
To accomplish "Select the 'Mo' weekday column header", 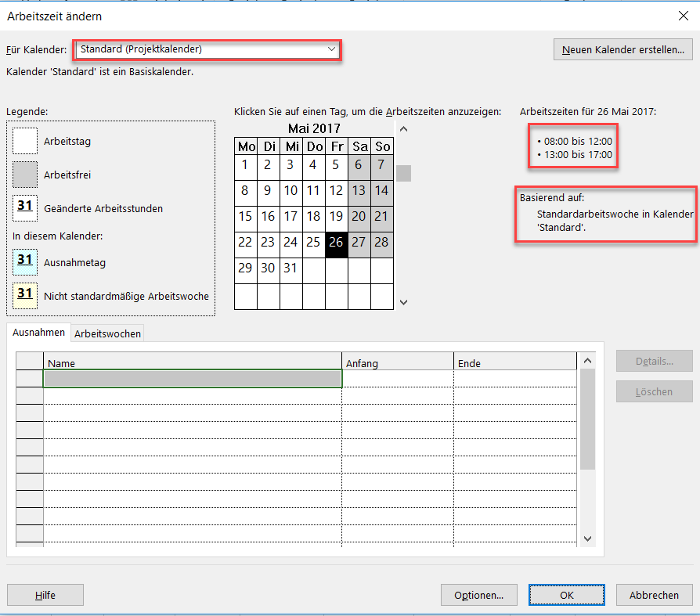I will [x=246, y=146].
